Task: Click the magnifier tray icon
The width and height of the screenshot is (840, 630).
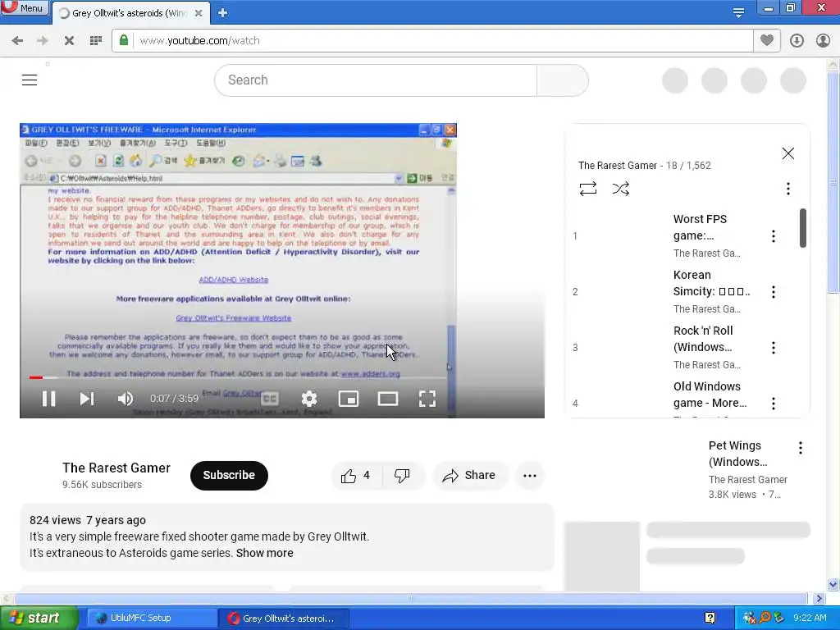Action: [x=765, y=618]
